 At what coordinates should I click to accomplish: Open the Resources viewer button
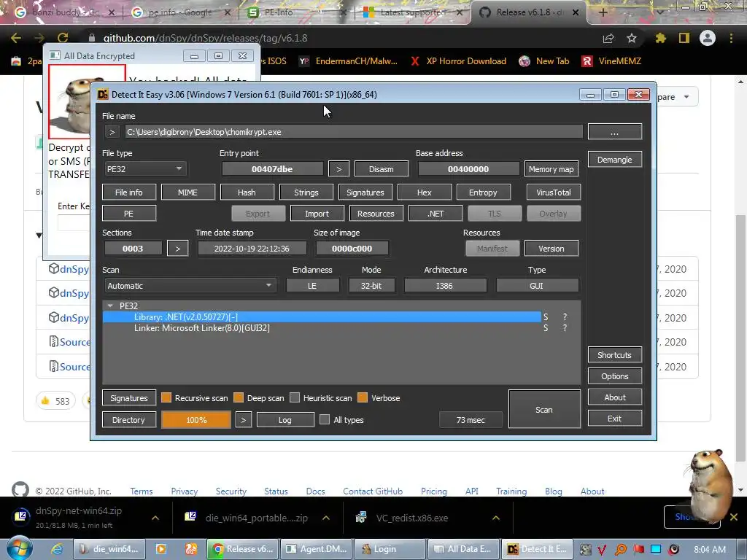pos(376,214)
